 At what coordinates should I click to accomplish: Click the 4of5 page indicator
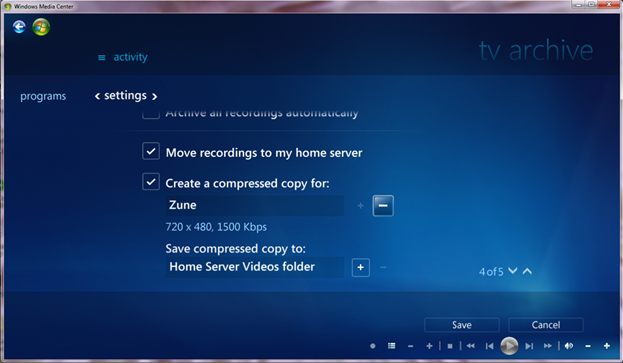491,272
